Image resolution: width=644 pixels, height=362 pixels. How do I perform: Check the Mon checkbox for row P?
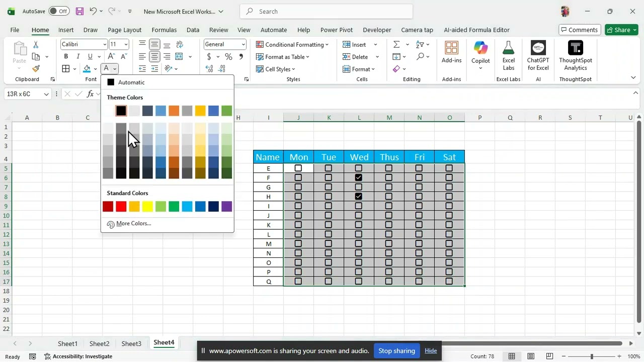pos(298,272)
